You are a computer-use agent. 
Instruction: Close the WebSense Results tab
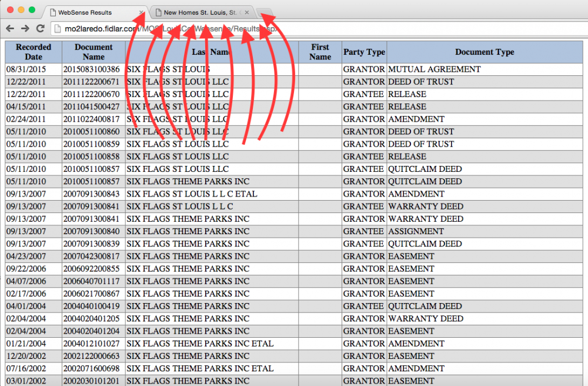(x=141, y=12)
